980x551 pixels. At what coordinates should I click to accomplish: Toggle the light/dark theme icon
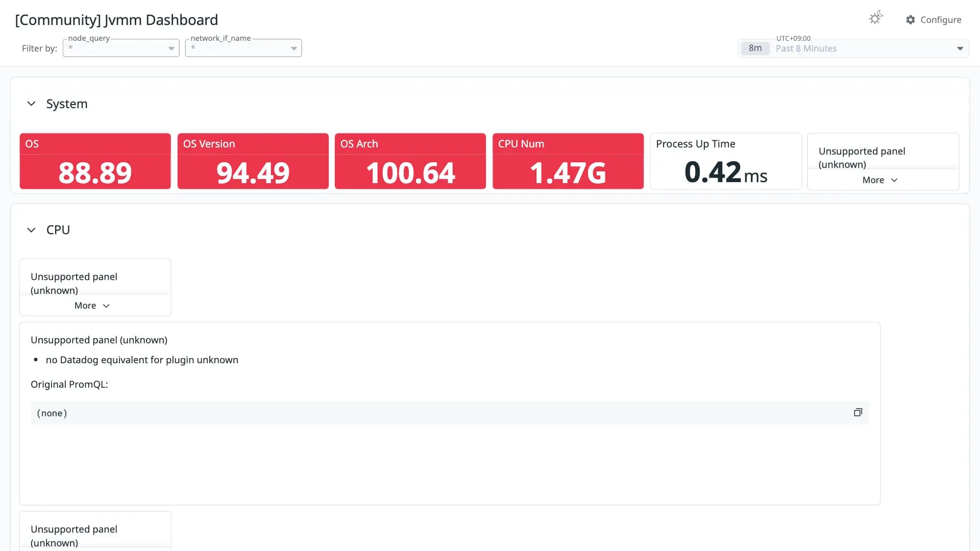pos(876,18)
